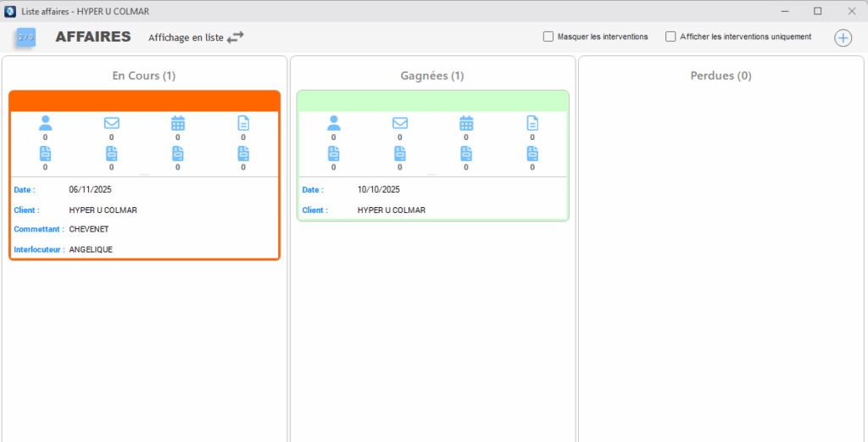Select the Gagnées (1) column header
Screen dimensions: 868x442
pos(432,76)
